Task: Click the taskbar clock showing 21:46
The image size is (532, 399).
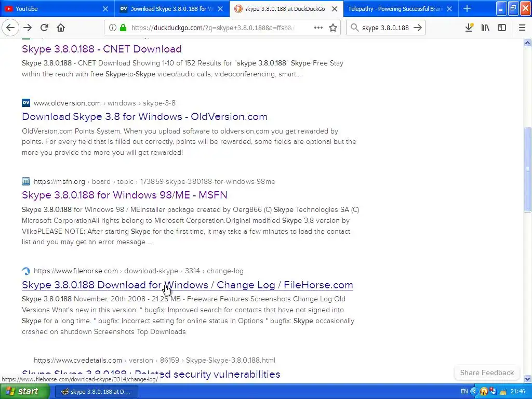Action: click(518, 392)
